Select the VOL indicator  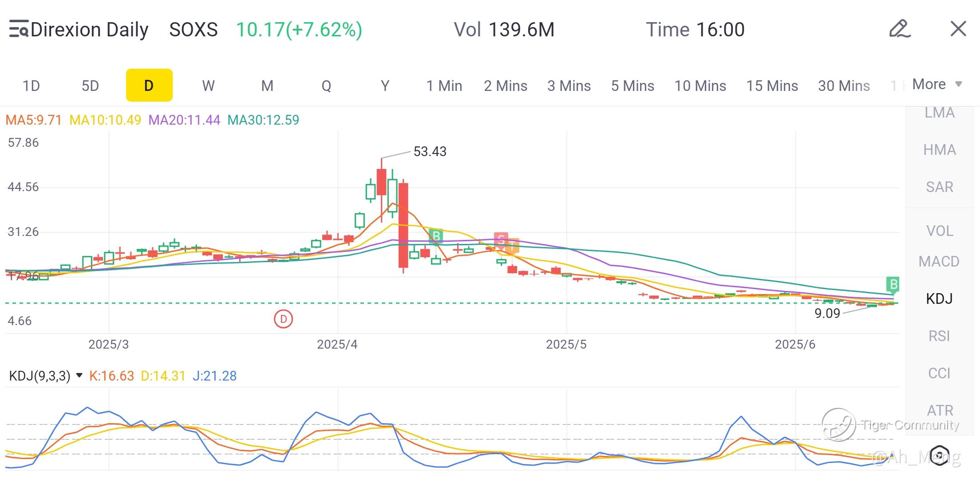point(939,231)
